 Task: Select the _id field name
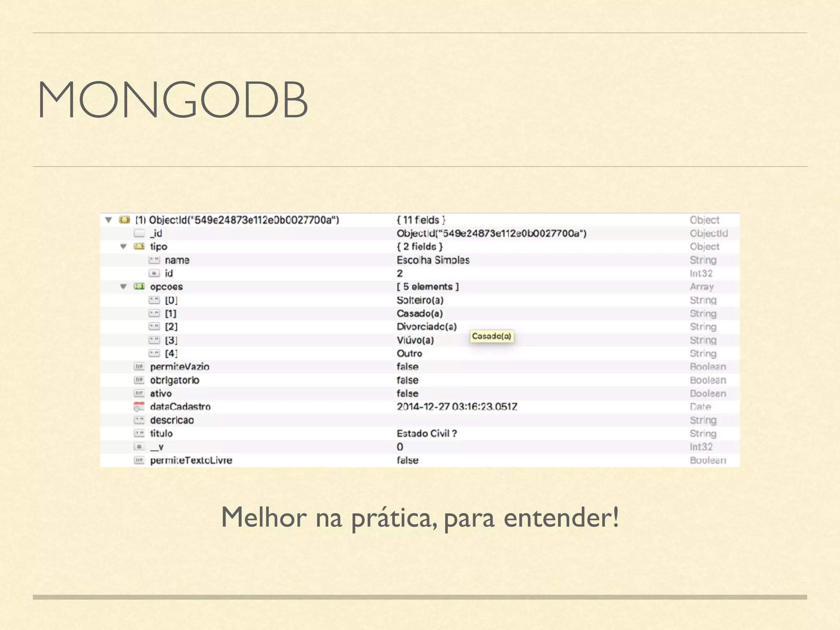(x=156, y=233)
